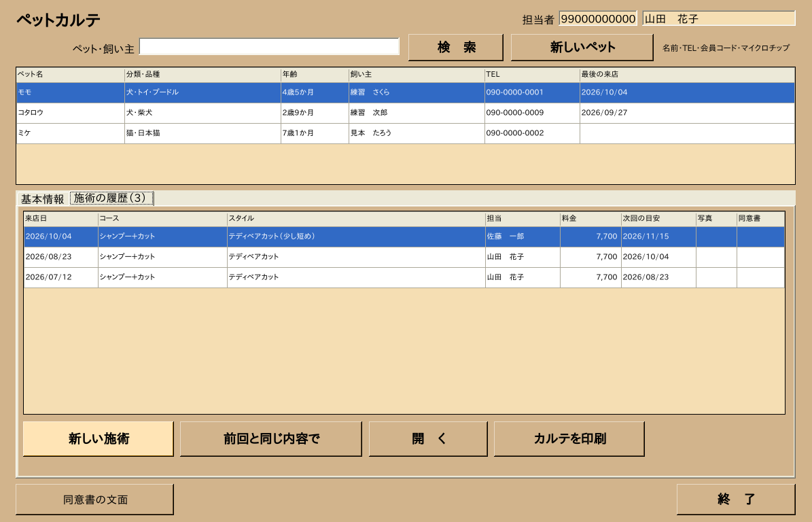Select the 担当者 code field 99000000000

point(598,18)
